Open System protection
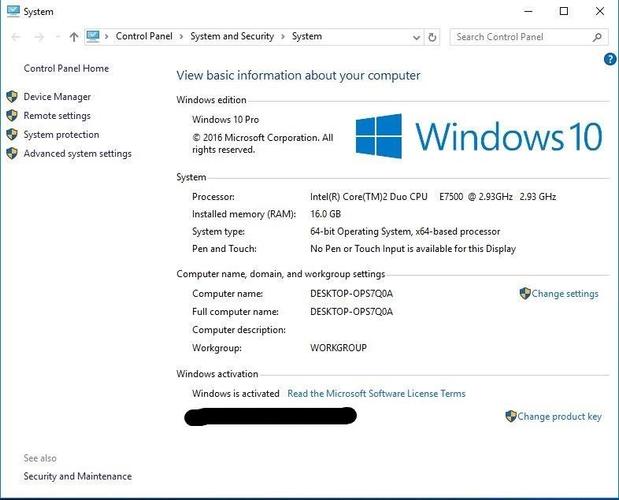 [61, 135]
